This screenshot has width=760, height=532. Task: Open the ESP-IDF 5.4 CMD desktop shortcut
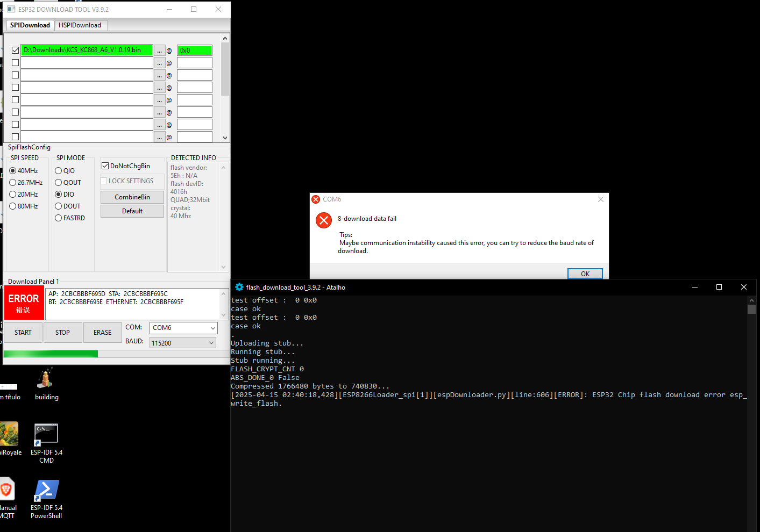[x=46, y=435]
